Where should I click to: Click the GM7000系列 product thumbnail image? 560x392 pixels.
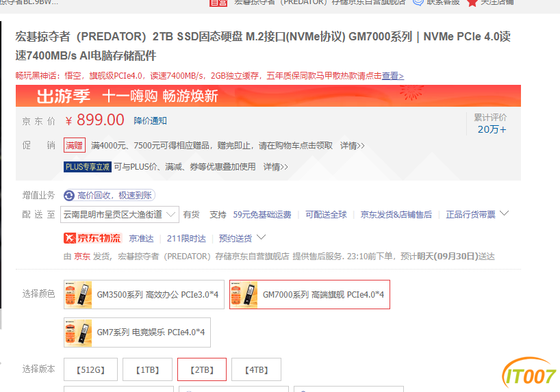(x=244, y=295)
